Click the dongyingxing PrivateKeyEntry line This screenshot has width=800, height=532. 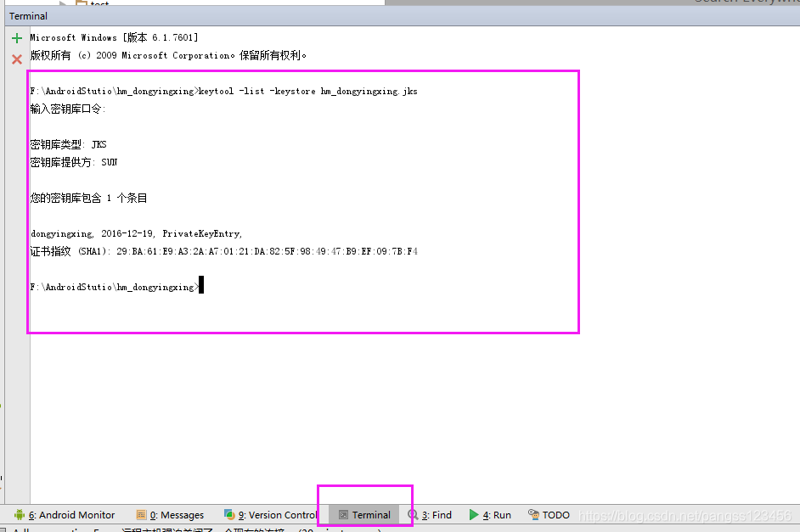(136, 233)
